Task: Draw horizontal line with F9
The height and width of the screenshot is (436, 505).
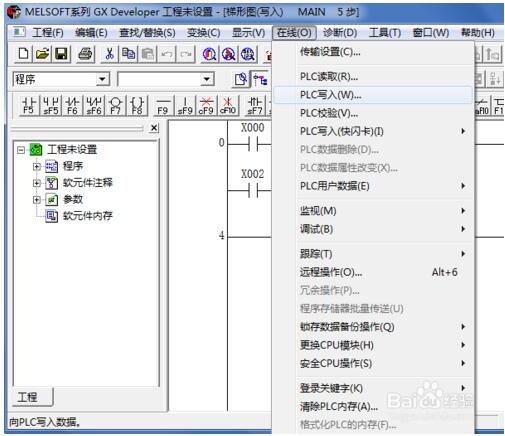Action: coord(163,105)
